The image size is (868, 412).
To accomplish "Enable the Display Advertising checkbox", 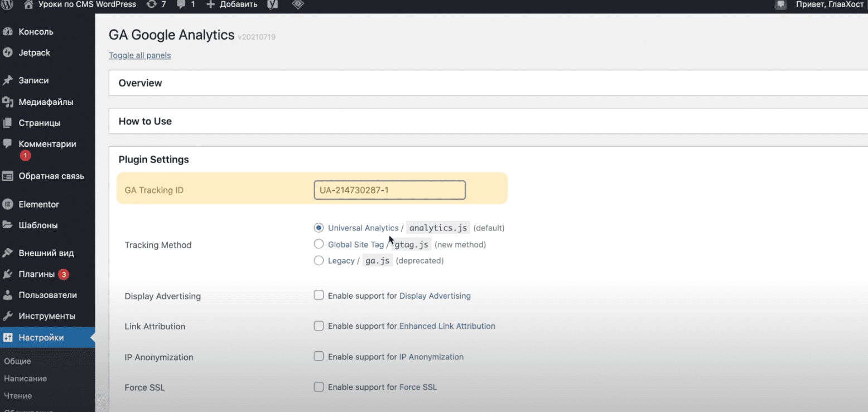I will pos(319,295).
